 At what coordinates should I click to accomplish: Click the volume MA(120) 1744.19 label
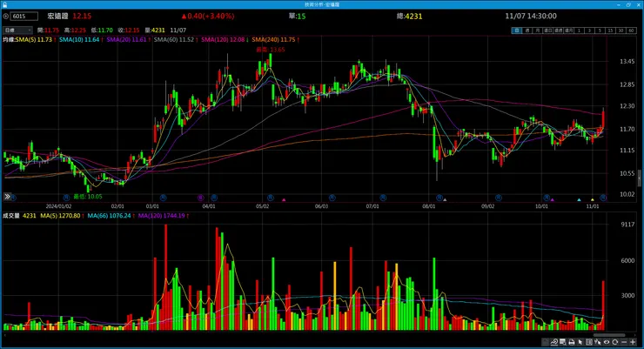tap(161, 216)
